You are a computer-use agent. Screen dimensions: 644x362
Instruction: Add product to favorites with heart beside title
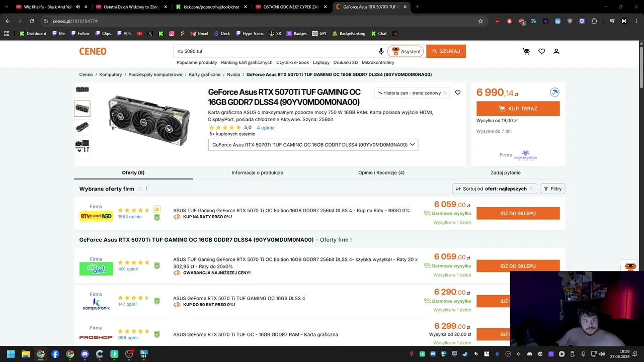coord(458,93)
